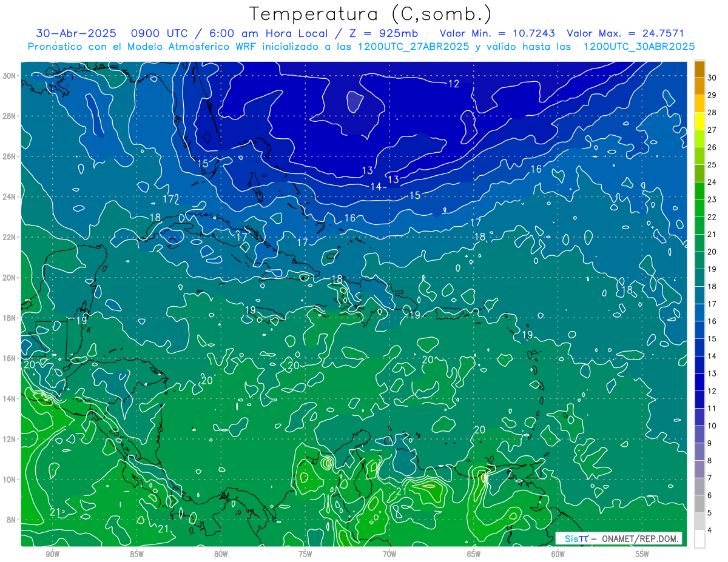Pick the color scale label 16
The height and width of the screenshot is (562, 728).
click(712, 321)
